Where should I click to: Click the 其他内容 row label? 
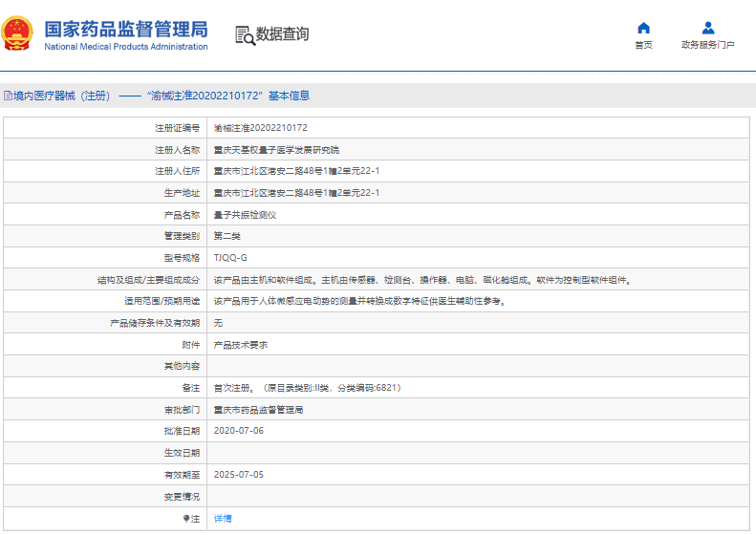182,366
